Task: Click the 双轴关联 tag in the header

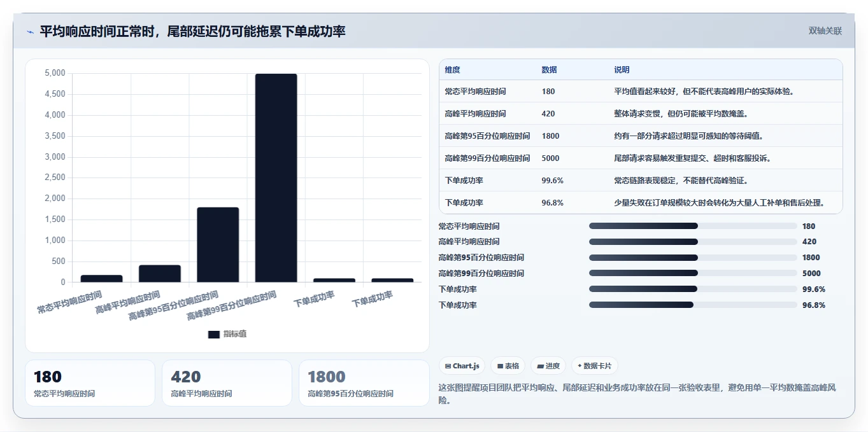Action: [x=825, y=31]
